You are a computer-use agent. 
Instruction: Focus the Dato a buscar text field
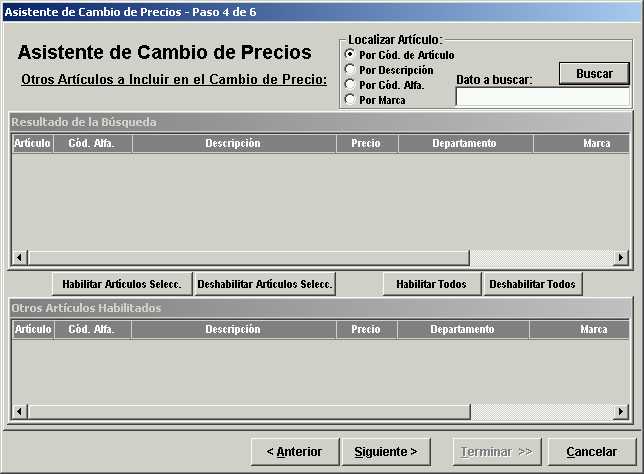(x=542, y=97)
